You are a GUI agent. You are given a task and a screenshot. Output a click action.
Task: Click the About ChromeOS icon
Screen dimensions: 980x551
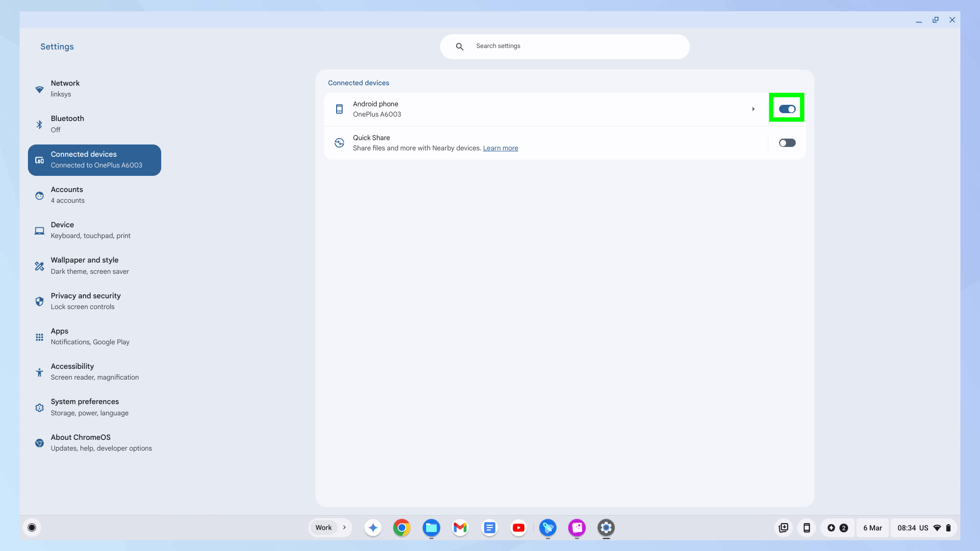(x=39, y=443)
